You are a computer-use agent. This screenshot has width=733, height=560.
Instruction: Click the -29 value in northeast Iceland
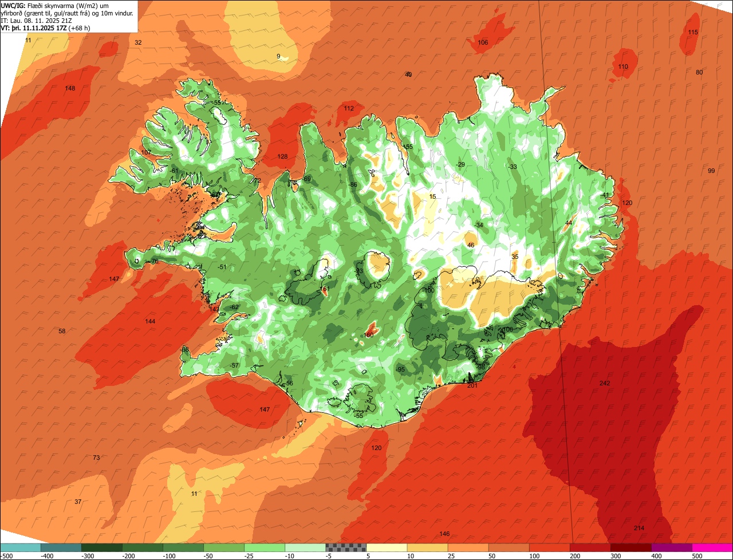coord(460,164)
